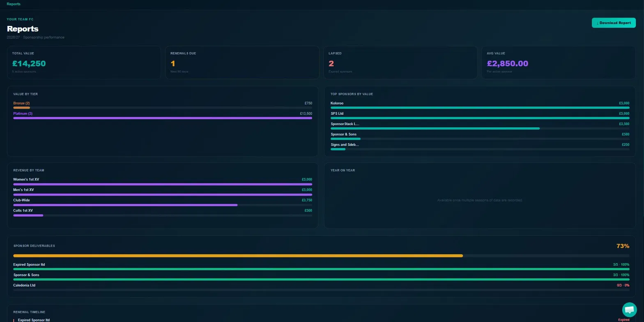644x322 pixels.
Task: Click the Caledonia Ltd empty deliverables bar
Action: click(321, 290)
